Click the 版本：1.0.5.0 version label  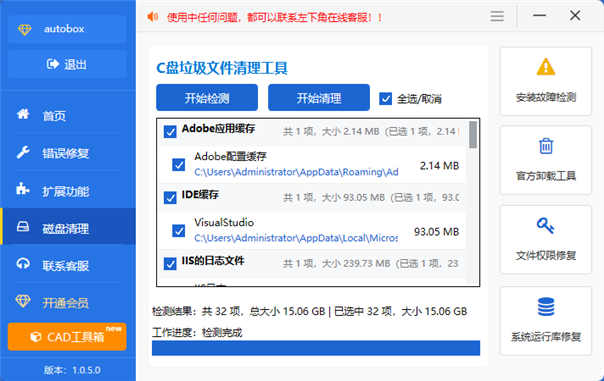click(72, 370)
